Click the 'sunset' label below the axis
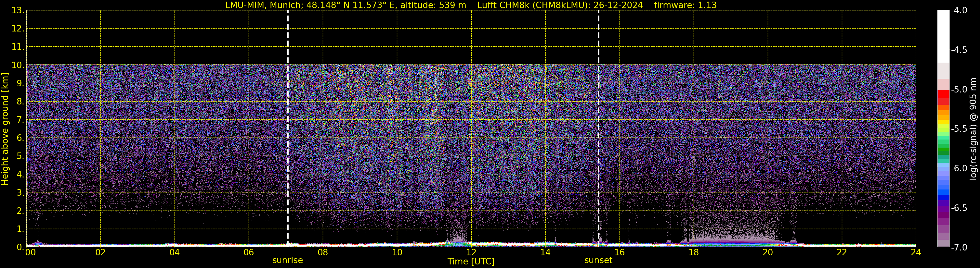This screenshot has width=980, height=268. (598, 261)
